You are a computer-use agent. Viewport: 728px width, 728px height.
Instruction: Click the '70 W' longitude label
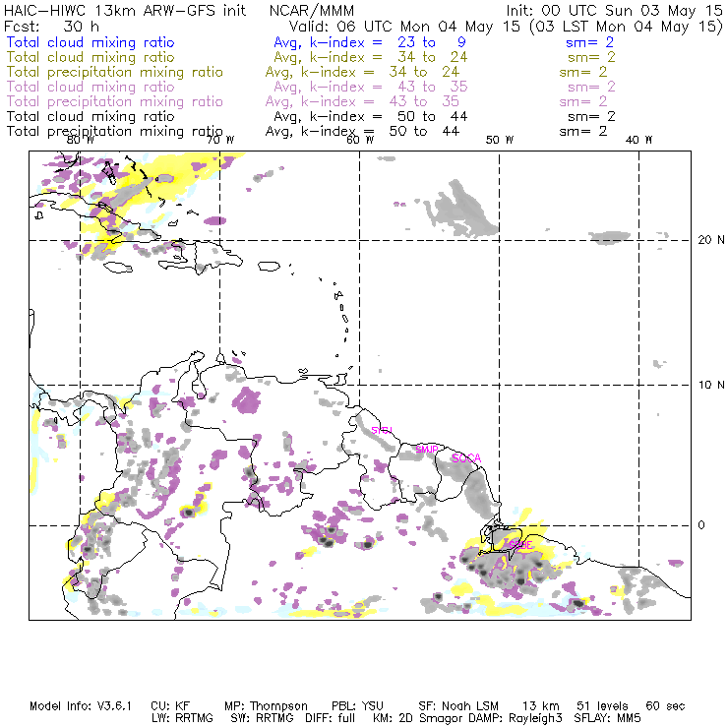220,140
